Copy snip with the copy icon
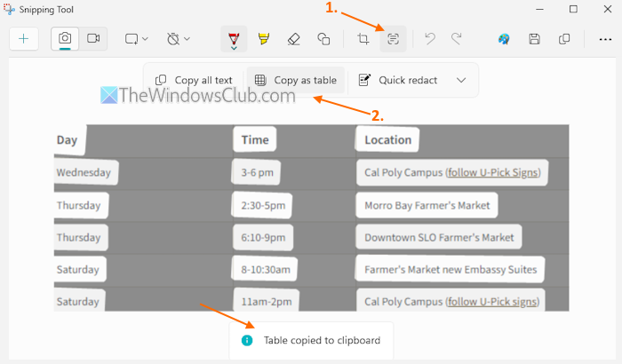 (x=564, y=39)
